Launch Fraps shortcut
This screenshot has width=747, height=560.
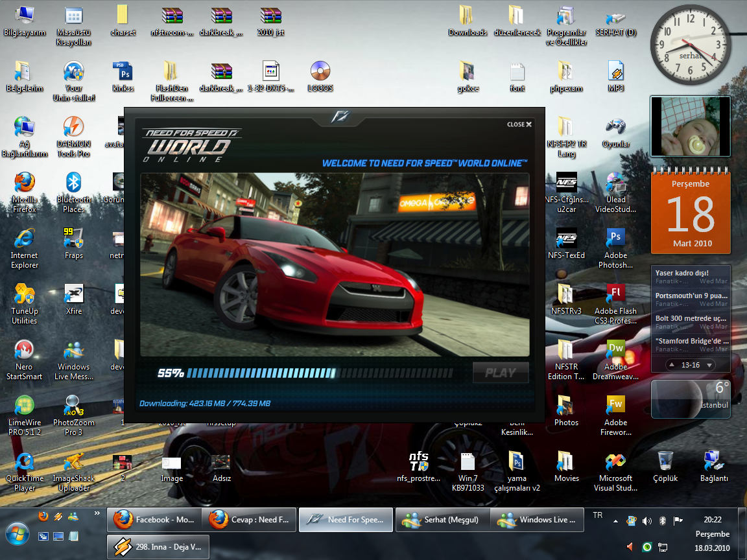tap(73, 244)
